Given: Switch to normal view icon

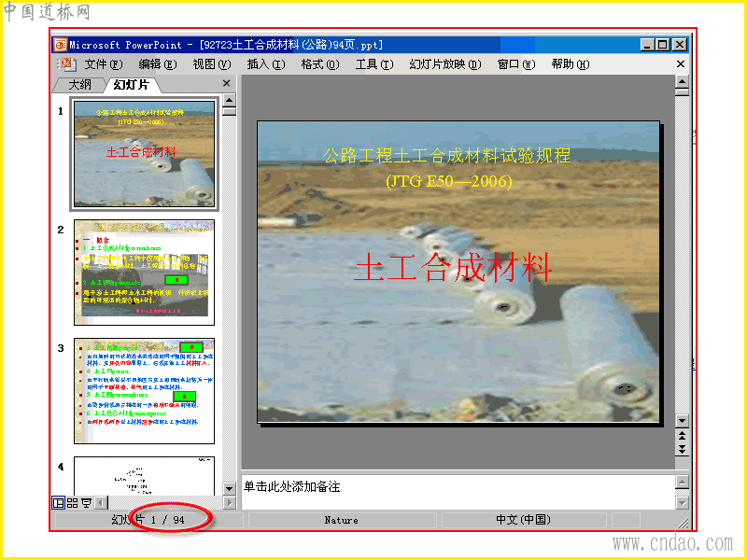Looking at the screenshot, I should point(59,502).
